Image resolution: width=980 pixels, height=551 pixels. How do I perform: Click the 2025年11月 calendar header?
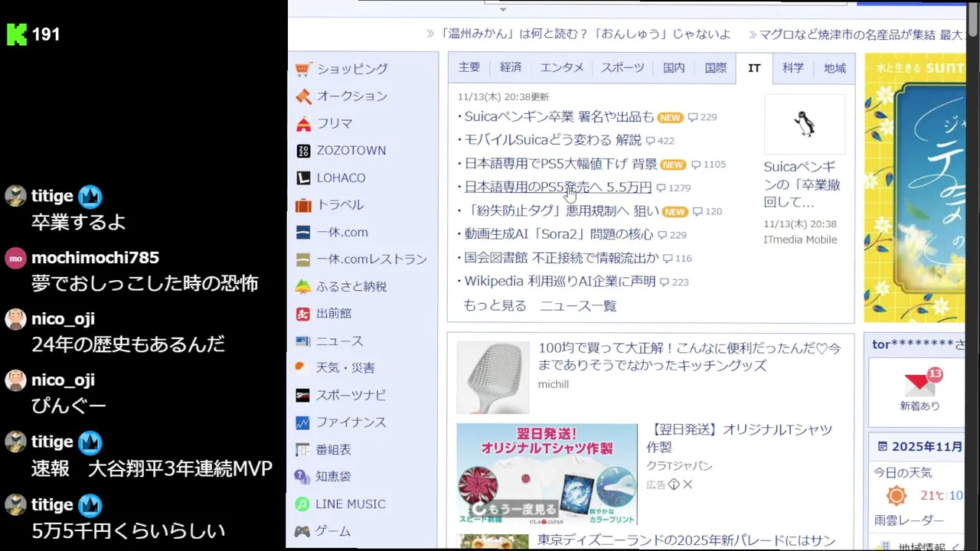click(920, 447)
